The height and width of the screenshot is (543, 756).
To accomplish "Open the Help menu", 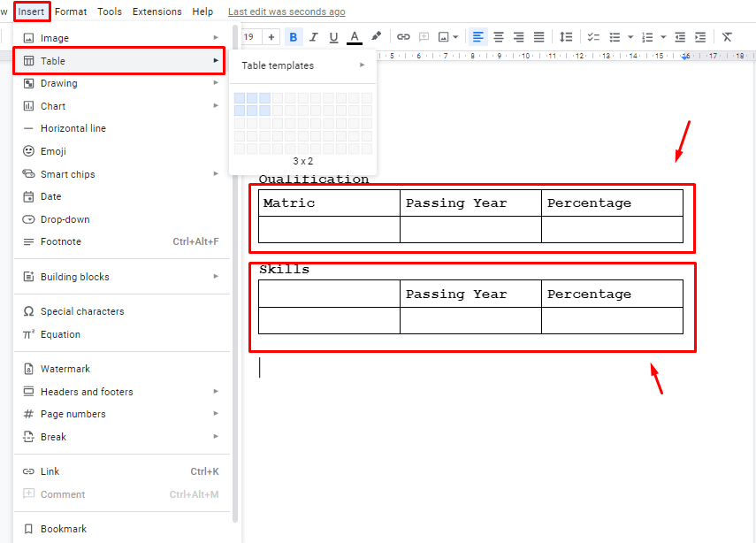I will point(202,11).
